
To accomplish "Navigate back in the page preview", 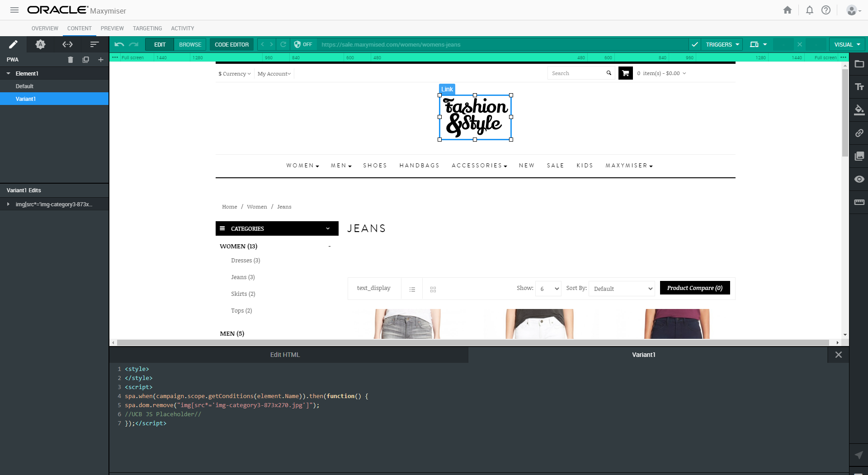I will coord(263,44).
